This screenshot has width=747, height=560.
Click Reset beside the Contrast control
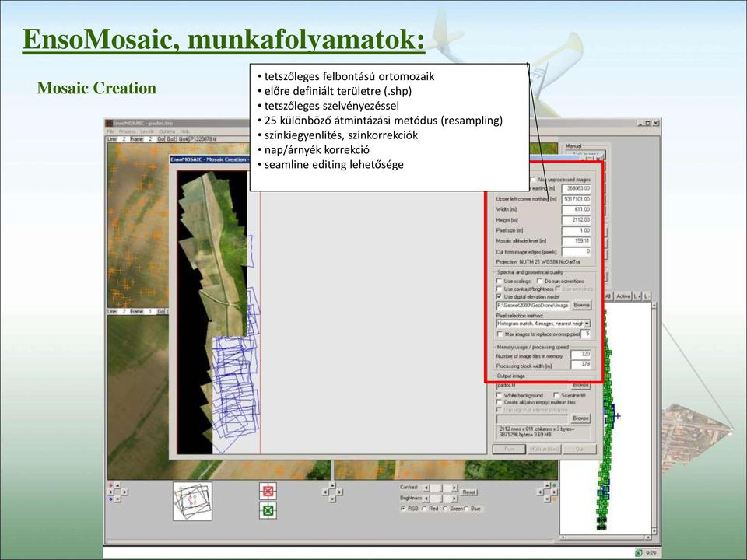point(468,492)
